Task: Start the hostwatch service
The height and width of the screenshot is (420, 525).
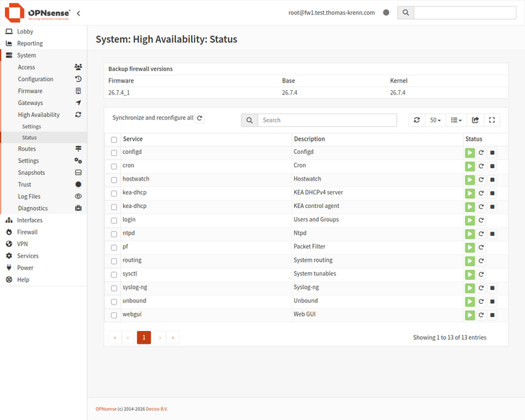Action: tap(470, 180)
